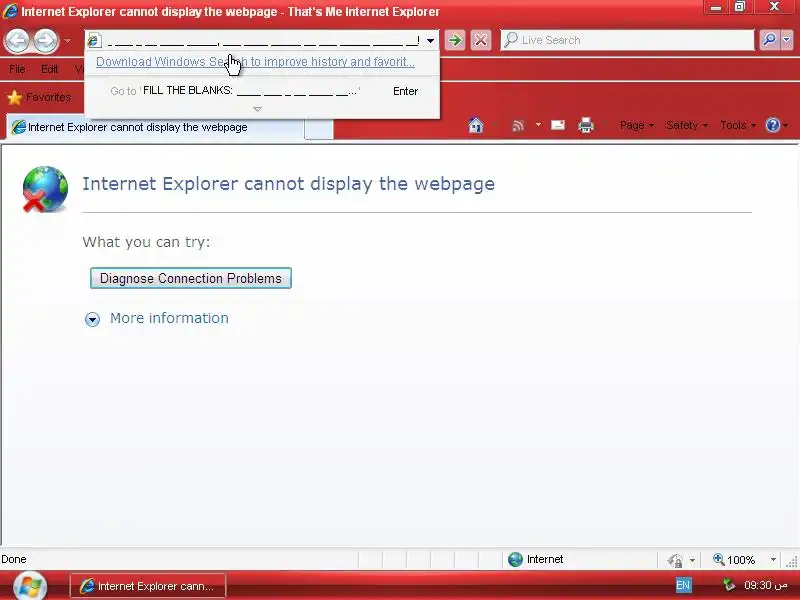Click the EN language indicator
The image size is (800, 600).
coord(683,585)
